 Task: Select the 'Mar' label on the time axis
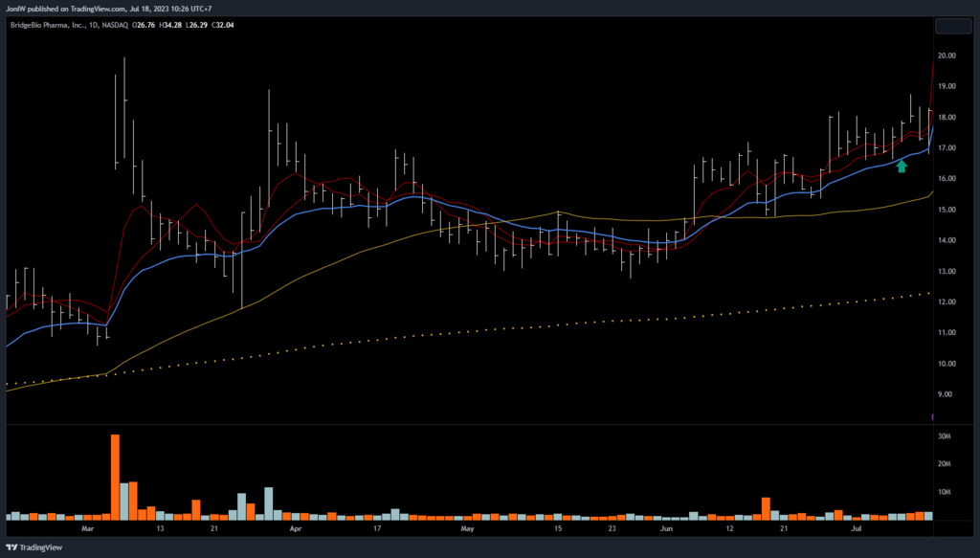click(x=88, y=528)
